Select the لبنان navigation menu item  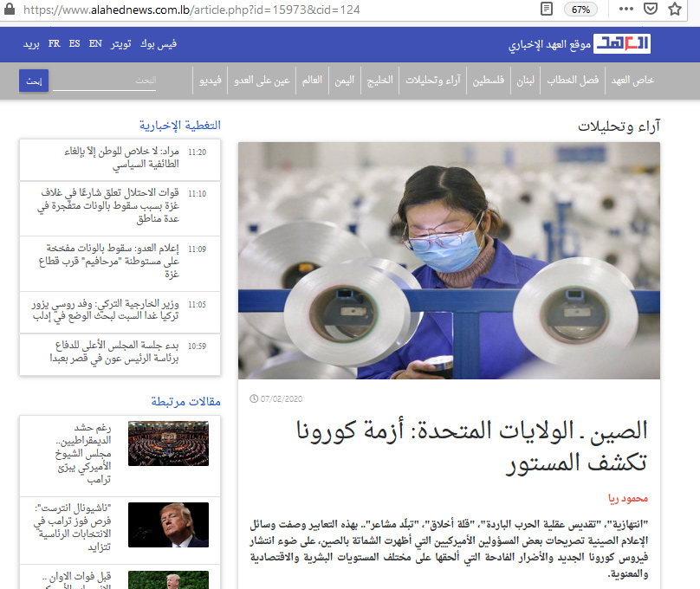(x=524, y=81)
